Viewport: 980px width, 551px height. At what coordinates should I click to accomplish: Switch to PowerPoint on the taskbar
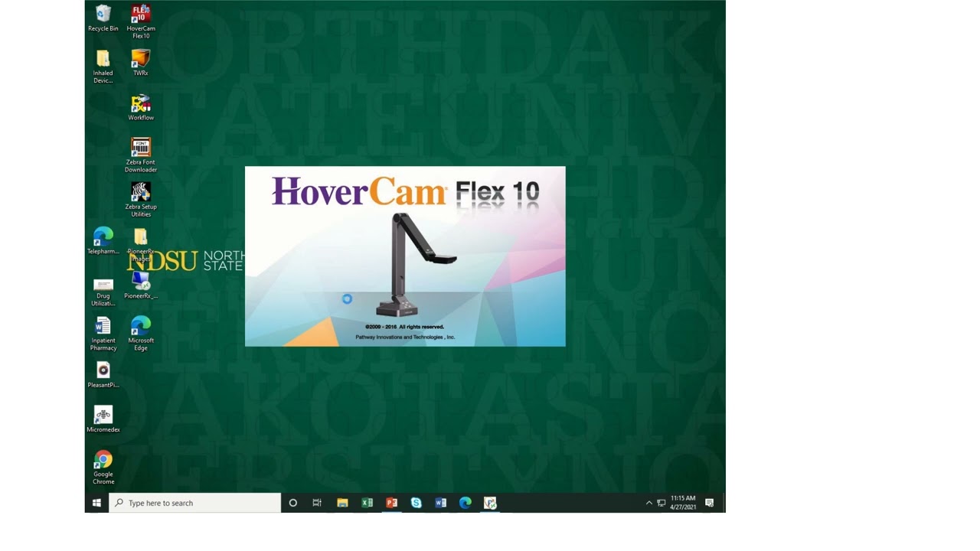[391, 503]
